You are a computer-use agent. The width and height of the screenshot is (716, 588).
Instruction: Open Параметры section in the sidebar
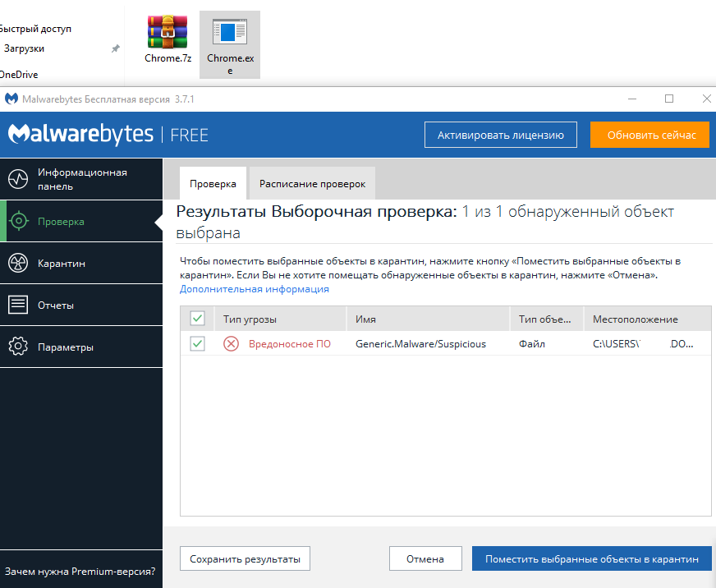(x=81, y=347)
